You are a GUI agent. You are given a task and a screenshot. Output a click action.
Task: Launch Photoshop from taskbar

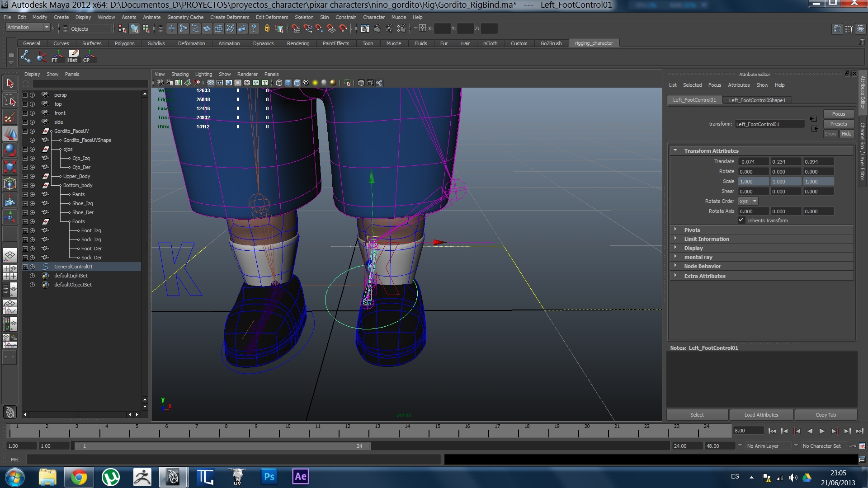click(x=269, y=477)
